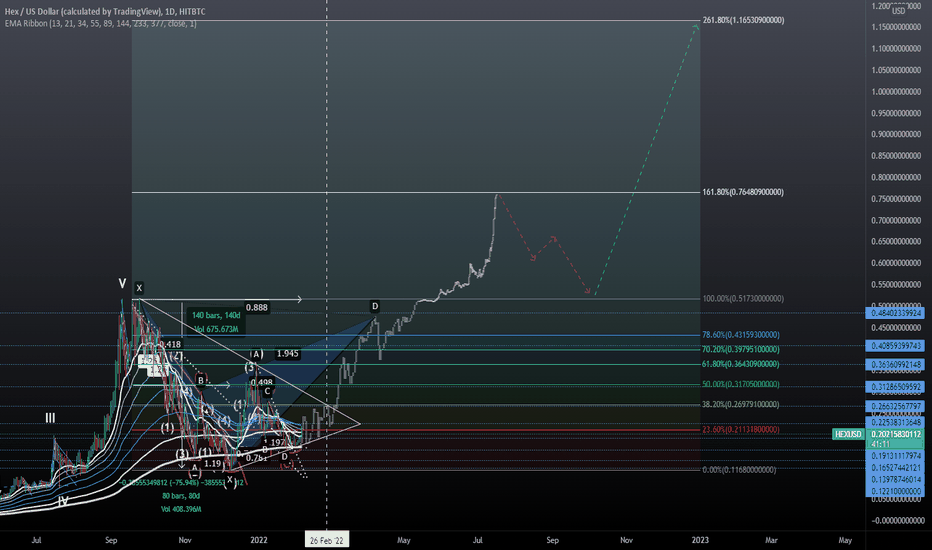Viewport: 932px width, 550px height.
Task: Select the EMA Ribbon indicator legend
Action: pos(100,24)
